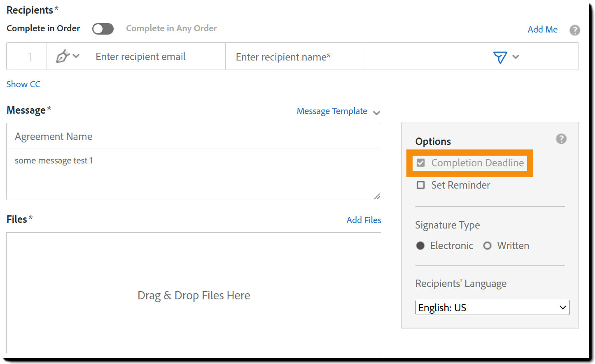Screen dimensions: 595x364
Task: Click the funnel filter dropdown chevron
Action: point(516,58)
